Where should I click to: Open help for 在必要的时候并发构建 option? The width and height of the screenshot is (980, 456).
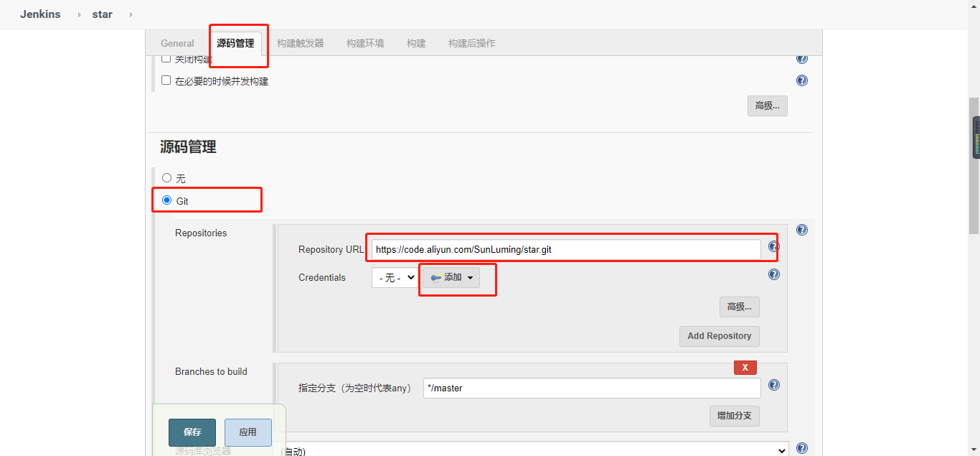(x=802, y=80)
